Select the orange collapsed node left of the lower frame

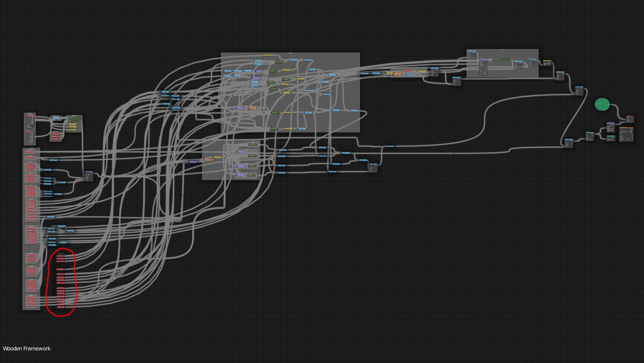click(208, 159)
